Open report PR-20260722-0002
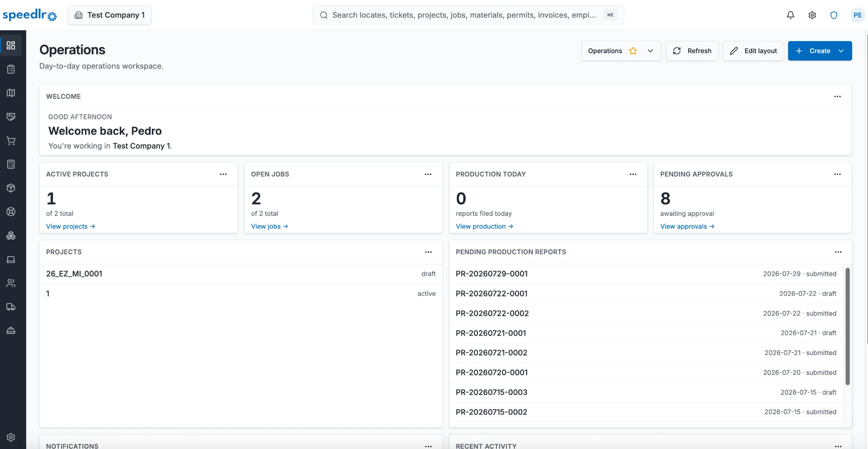Screen dimensions: 868x449 (x=646, y=313)
